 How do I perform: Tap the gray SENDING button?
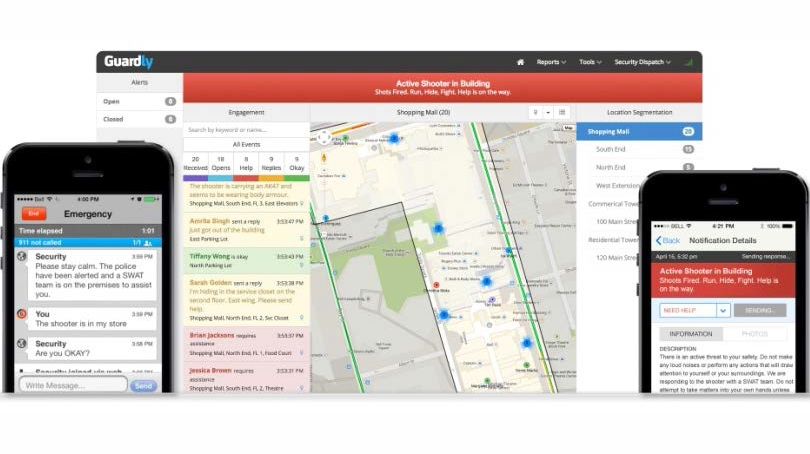(760, 310)
